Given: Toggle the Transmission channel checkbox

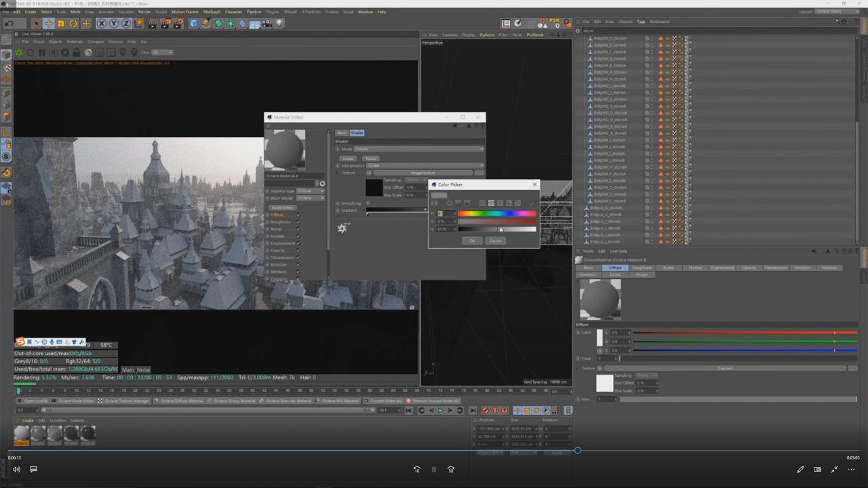Looking at the screenshot, I should click(298, 258).
